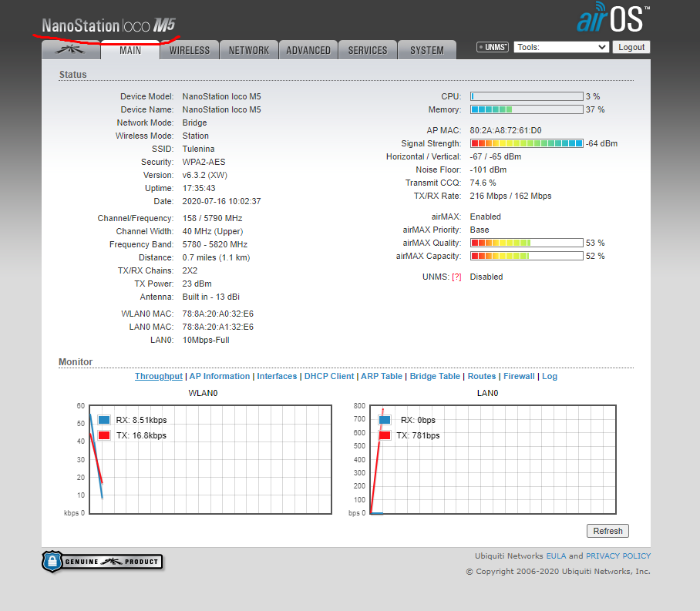Click the Frequency Band value 5780 - 5820 MHz
Viewport: 700px width, 611px height.
[x=215, y=244]
